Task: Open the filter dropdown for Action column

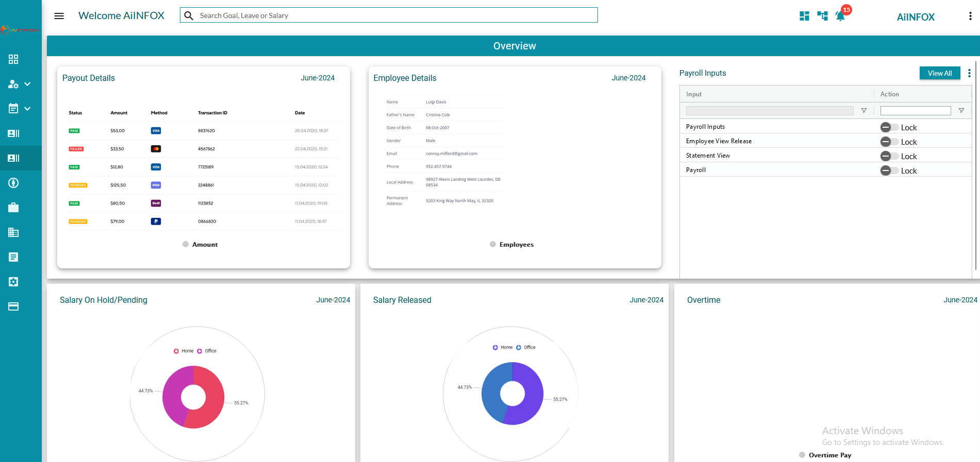Action: pos(961,111)
